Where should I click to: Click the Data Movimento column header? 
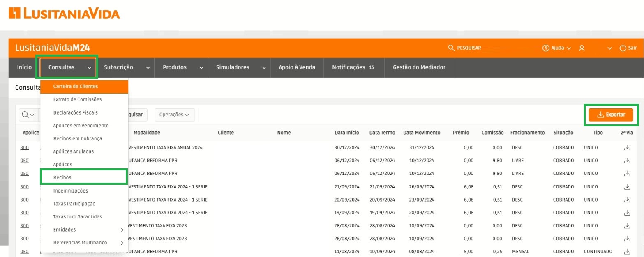point(422,133)
